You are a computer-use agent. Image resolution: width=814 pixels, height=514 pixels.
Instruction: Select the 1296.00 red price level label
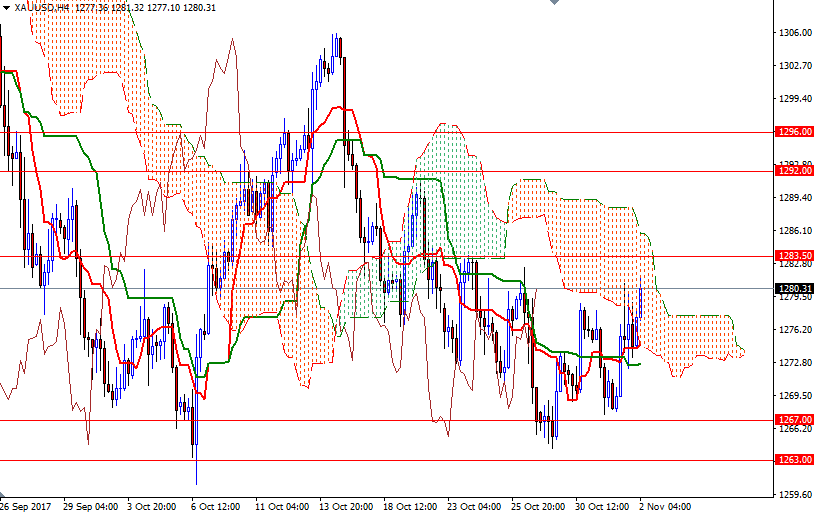[794, 131]
